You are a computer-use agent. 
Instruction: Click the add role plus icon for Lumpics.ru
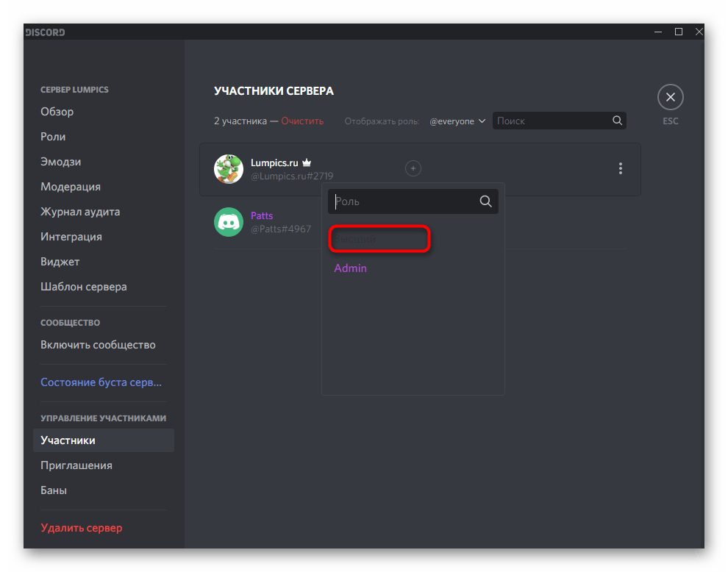(x=413, y=168)
